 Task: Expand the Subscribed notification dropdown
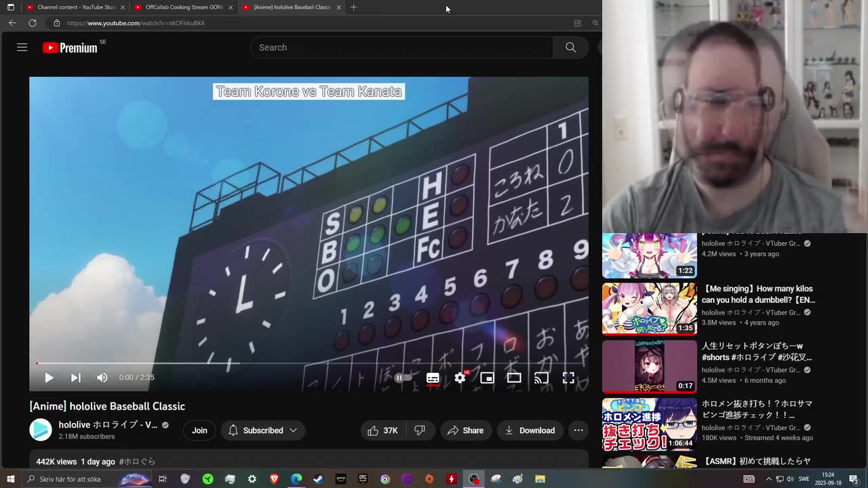tap(262, 430)
